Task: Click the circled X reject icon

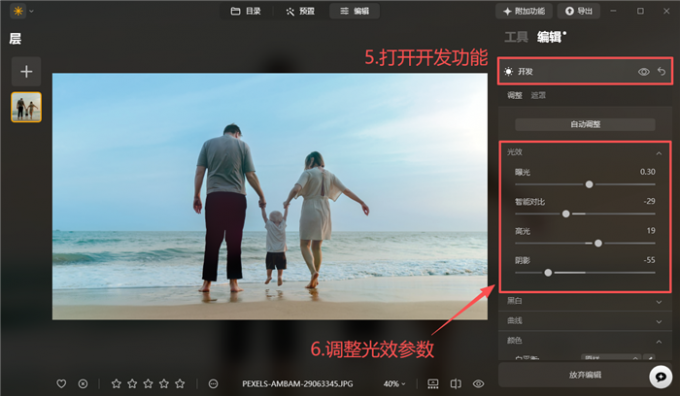Action: (x=83, y=384)
